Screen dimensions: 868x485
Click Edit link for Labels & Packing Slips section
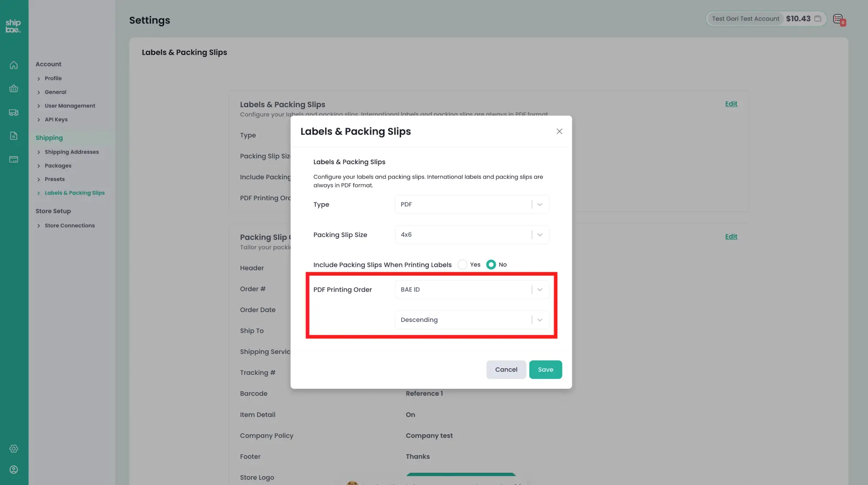tap(731, 104)
